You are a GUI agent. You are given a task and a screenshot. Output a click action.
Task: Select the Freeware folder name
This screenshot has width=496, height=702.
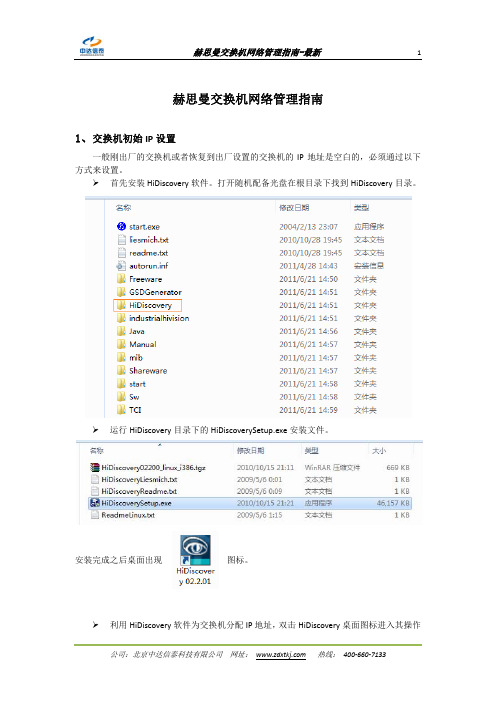click(x=145, y=279)
